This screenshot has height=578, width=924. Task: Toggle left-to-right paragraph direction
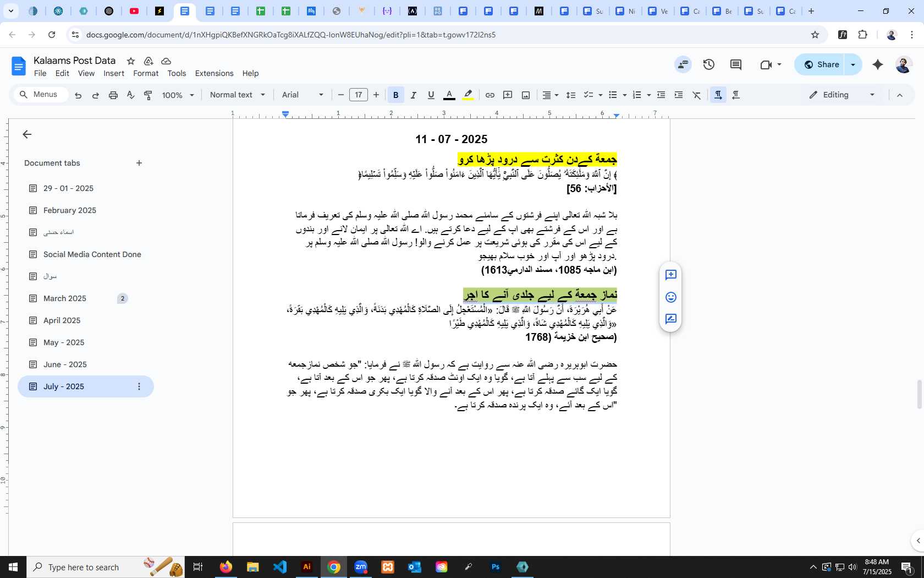point(718,95)
